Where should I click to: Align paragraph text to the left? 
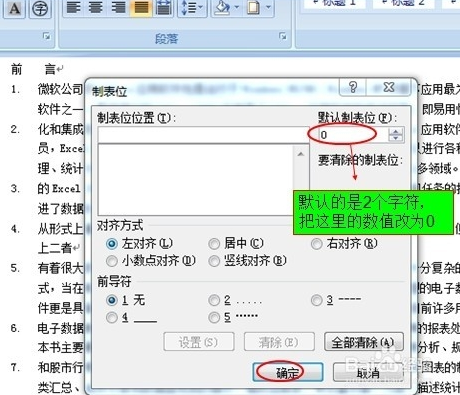click(74, 7)
